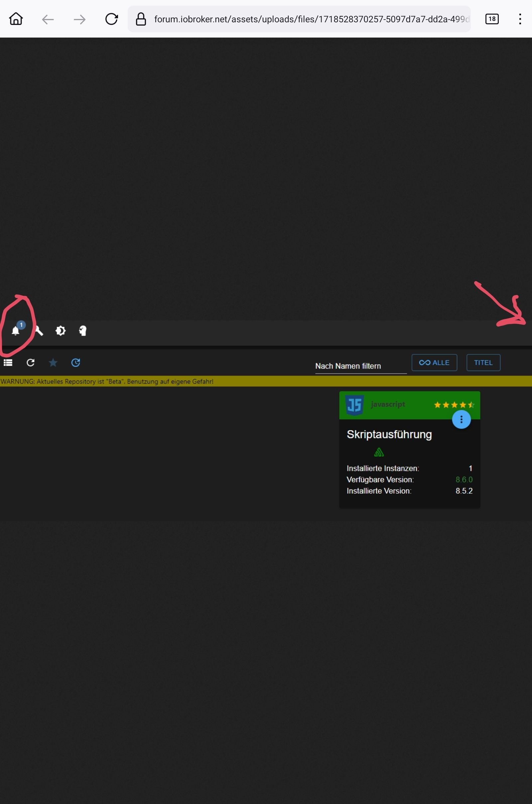Viewport: 532px width, 804px height.
Task: Click the TITEL button
Action: point(483,363)
